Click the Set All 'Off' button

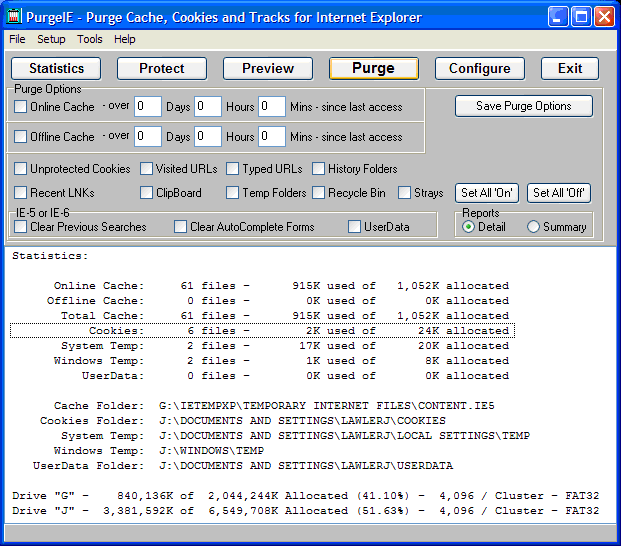pos(559,193)
